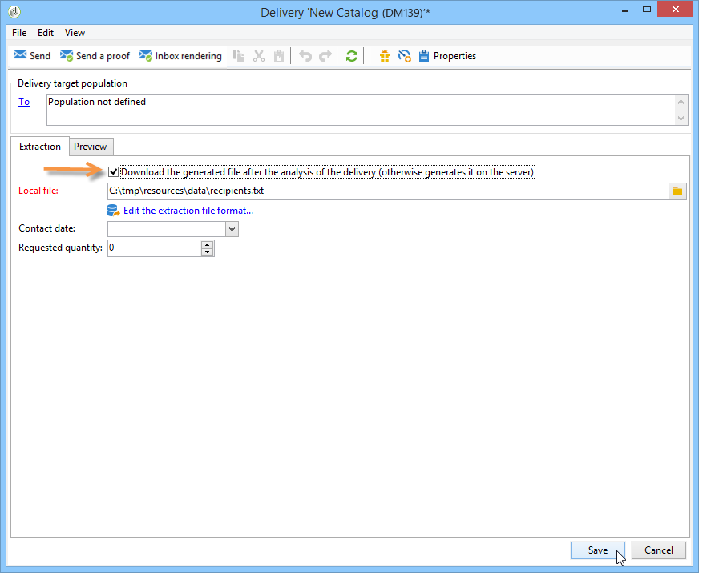Click the Contact date input box
Screen dimensions: 715x588
click(x=167, y=229)
